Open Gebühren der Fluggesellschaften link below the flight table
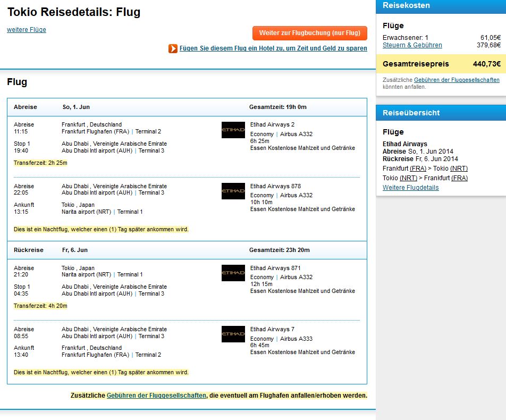506x420 pixels. (156, 396)
